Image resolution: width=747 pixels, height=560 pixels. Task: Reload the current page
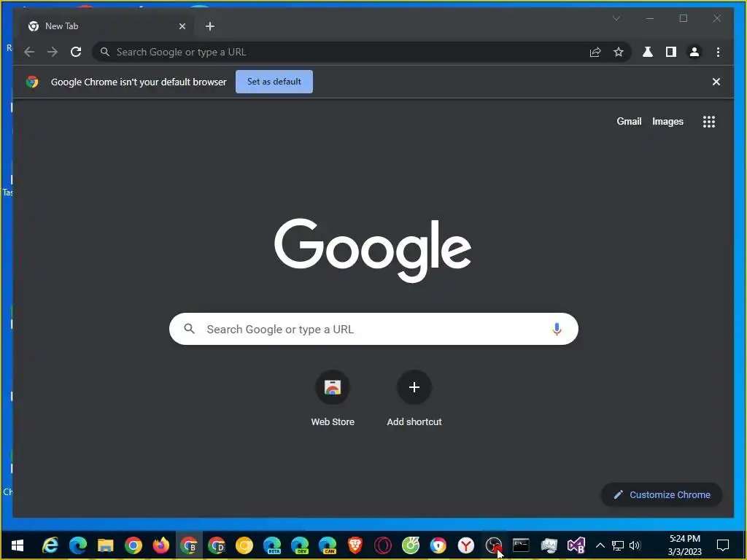[x=76, y=52]
